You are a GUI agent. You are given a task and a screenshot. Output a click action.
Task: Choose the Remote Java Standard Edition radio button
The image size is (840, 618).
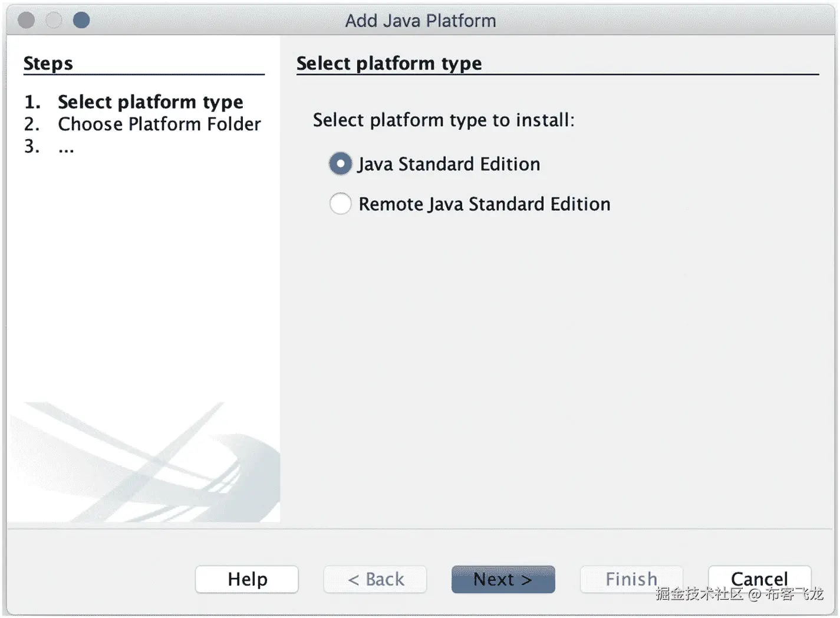pos(340,204)
